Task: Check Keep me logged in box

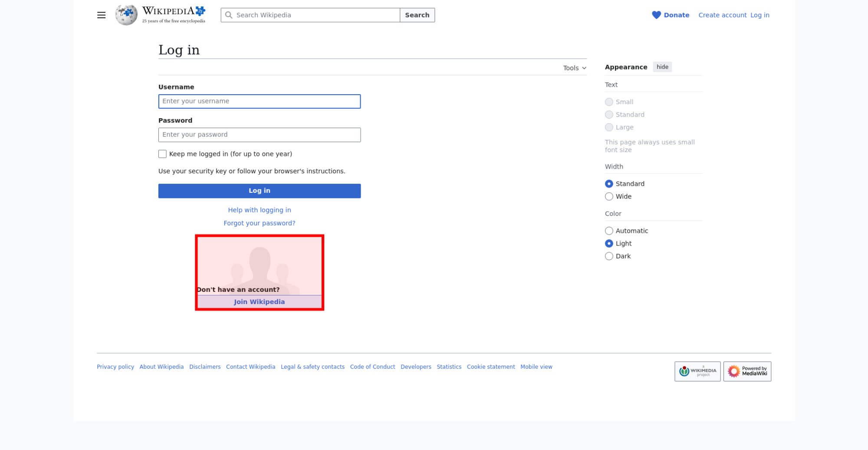Action: pos(162,154)
